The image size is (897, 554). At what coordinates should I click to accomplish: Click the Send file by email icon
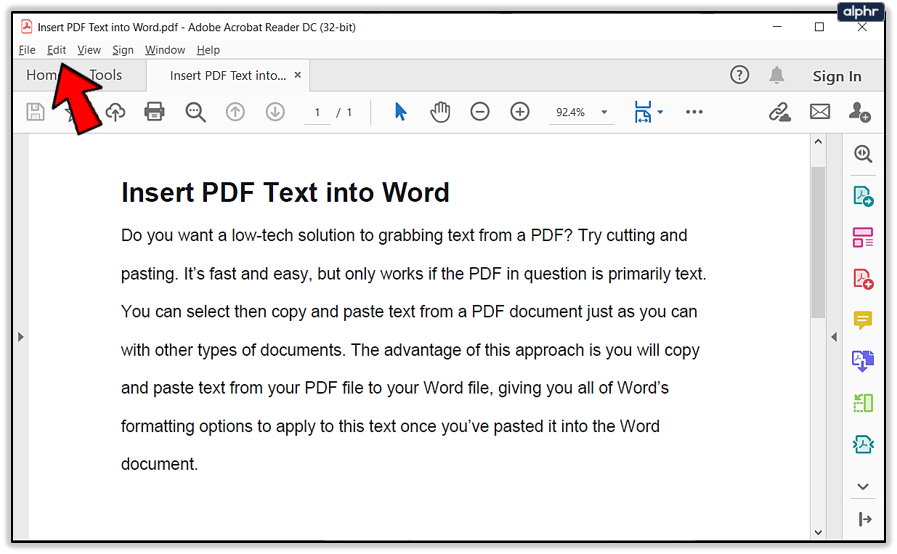coord(820,112)
